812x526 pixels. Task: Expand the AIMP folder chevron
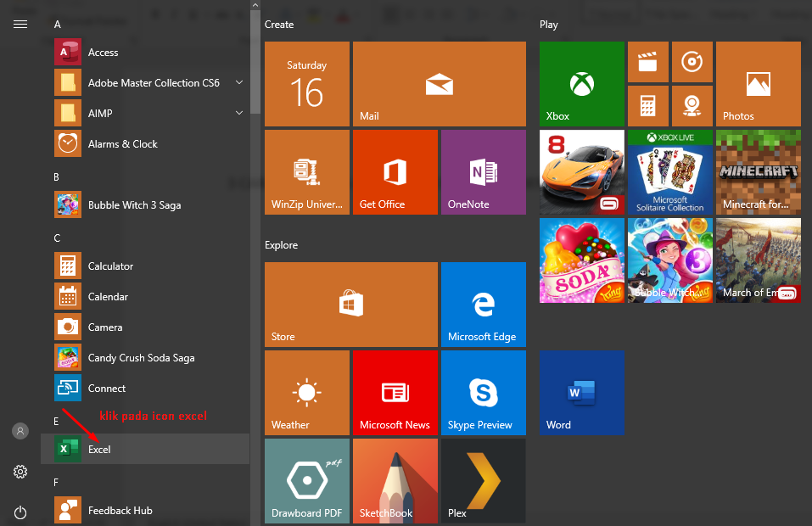pos(239,113)
